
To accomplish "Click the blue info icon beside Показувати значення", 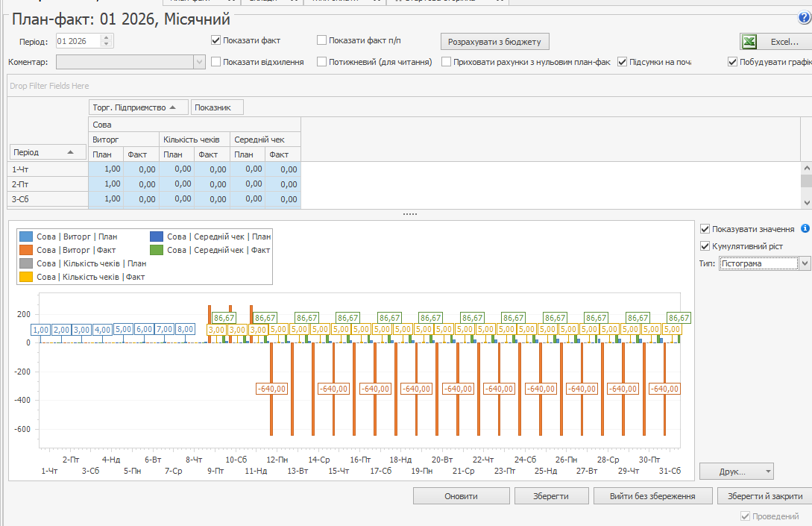I will (805, 229).
